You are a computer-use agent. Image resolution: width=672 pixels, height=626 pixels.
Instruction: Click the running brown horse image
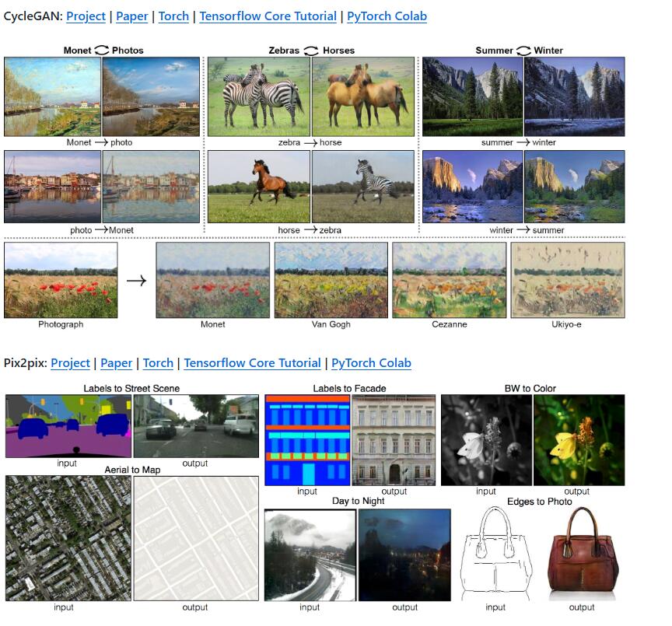pos(259,187)
